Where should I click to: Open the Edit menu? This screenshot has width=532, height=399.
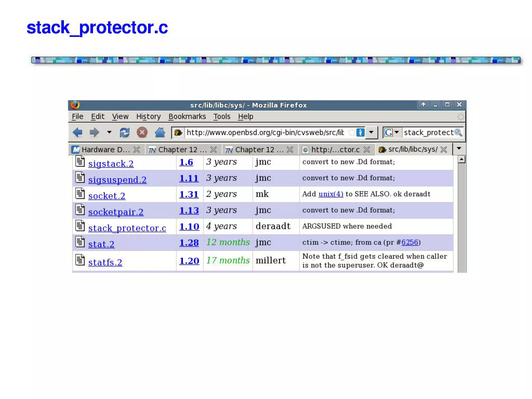98,116
